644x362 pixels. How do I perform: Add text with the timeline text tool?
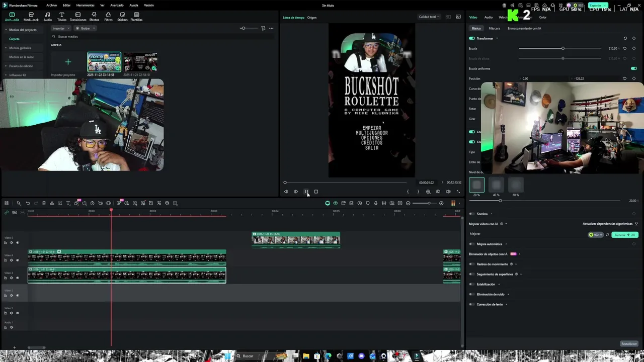click(x=68, y=203)
